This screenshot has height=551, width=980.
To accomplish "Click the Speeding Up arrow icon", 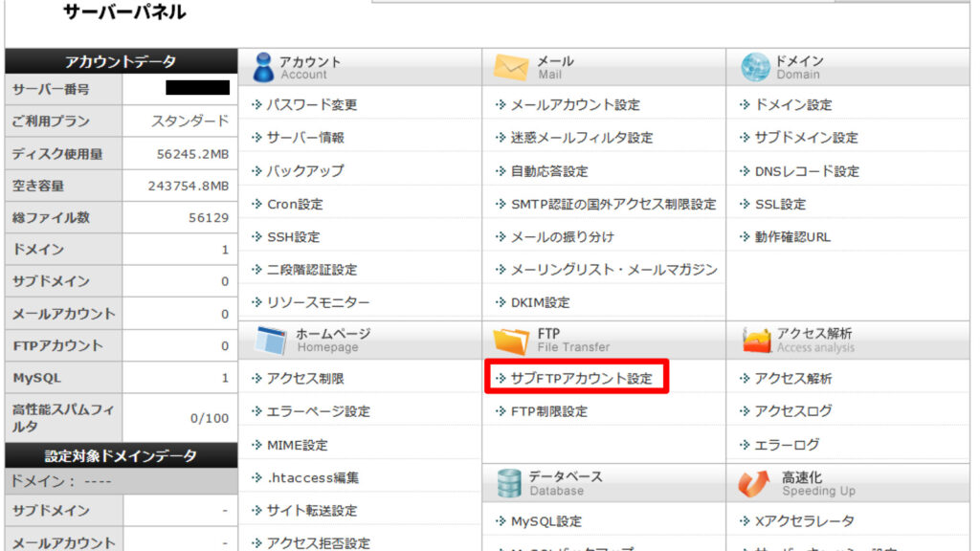I will click(x=754, y=483).
